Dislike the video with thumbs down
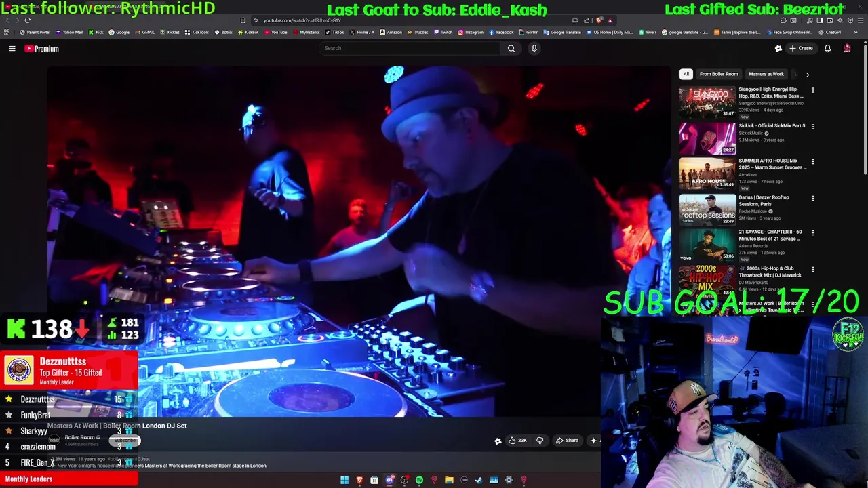Image resolution: width=868 pixels, height=488 pixels. (540, 441)
